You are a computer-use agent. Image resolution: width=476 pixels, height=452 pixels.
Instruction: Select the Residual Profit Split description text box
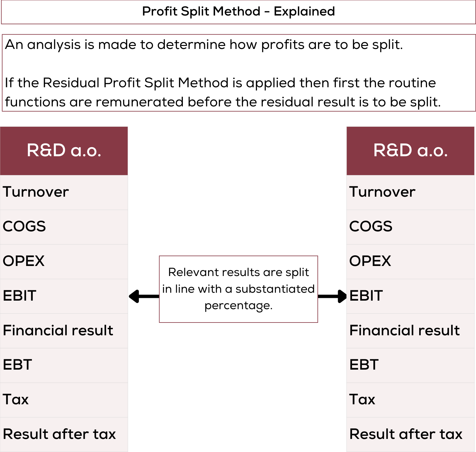[238, 73]
